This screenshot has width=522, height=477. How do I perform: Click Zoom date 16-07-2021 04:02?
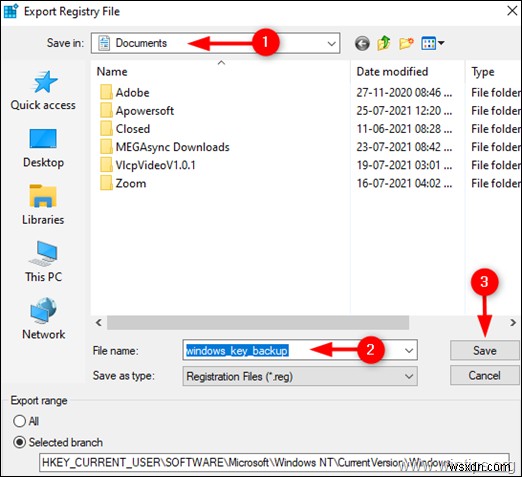pos(404,183)
